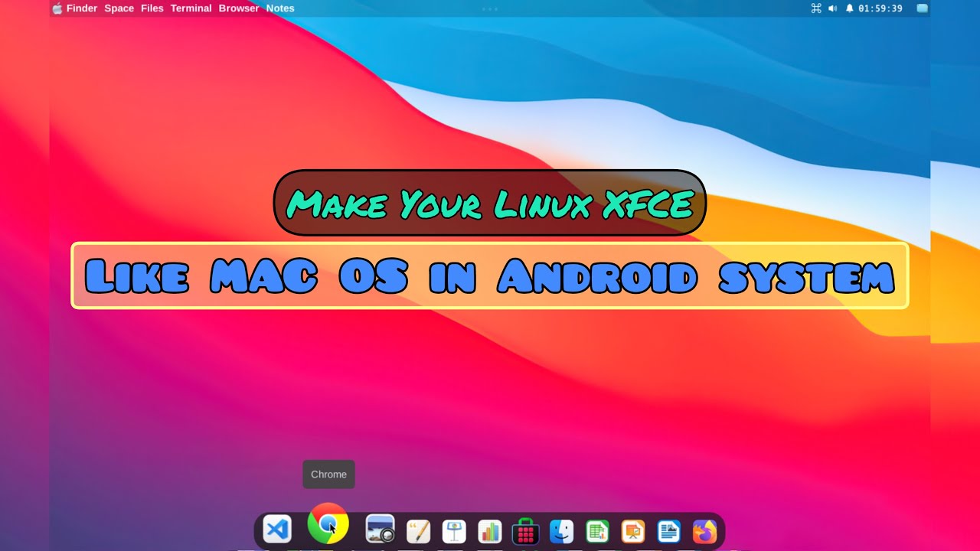The width and height of the screenshot is (980, 551).
Task: Open Visual Studio Code from the dock
Action: pos(277,530)
